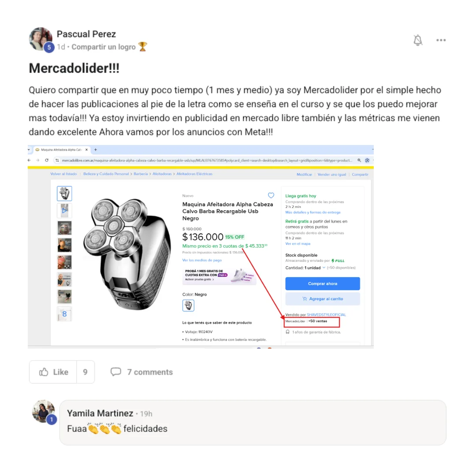Click the browser back arrow
The width and height of the screenshot is (476, 476).
click(29, 160)
